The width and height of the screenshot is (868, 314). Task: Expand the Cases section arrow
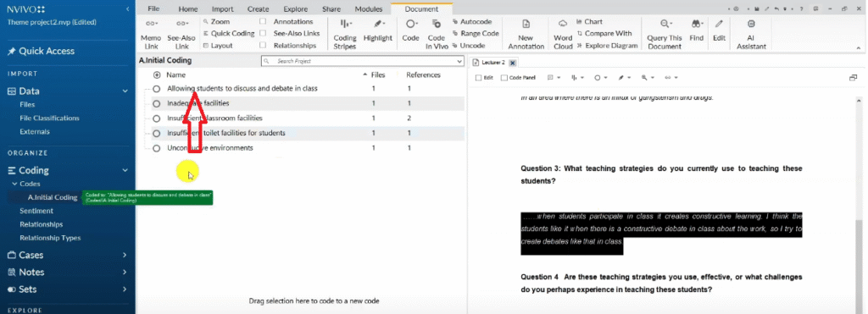pyautogui.click(x=125, y=255)
